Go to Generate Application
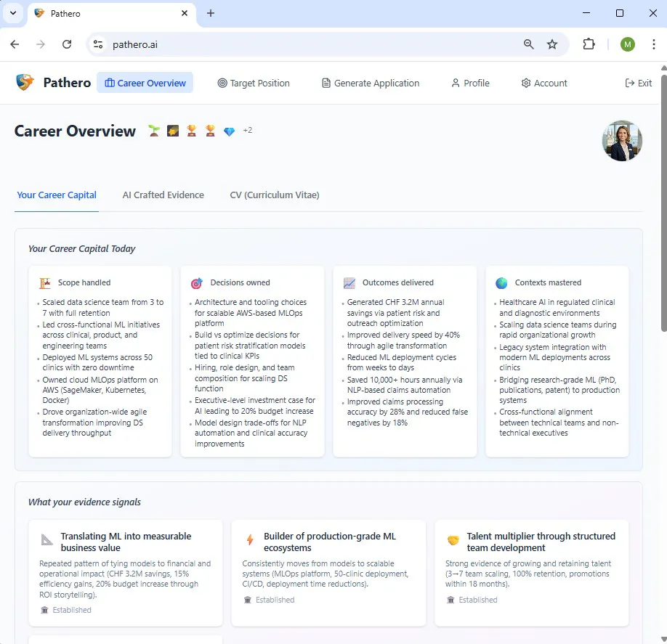Viewport: 667px width, 644px height. pyautogui.click(x=371, y=83)
